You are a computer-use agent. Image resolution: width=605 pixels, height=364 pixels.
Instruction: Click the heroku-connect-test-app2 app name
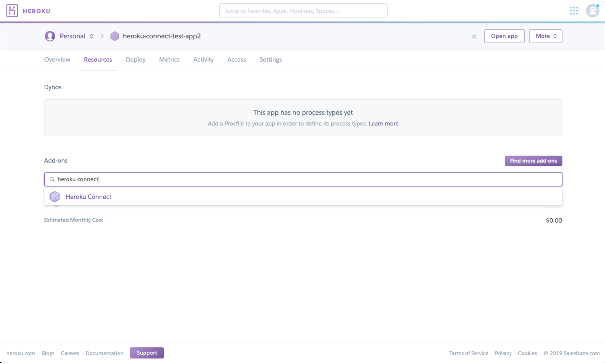[162, 36]
